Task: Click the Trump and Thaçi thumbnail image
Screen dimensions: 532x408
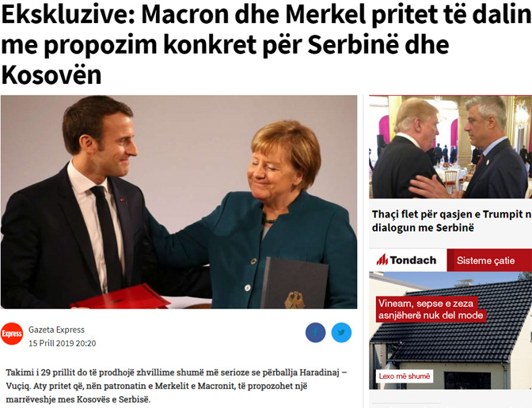Action: point(450,147)
